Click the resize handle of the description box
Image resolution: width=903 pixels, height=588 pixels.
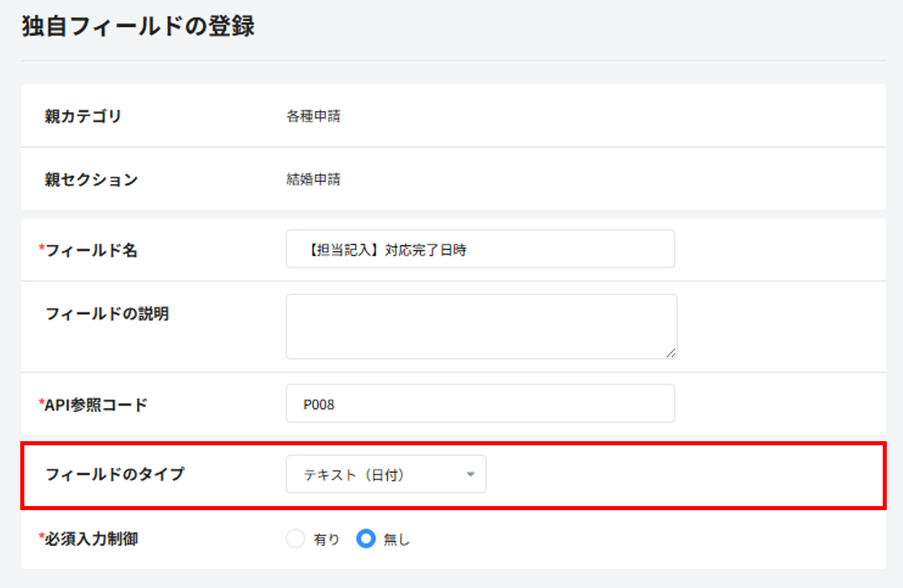(671, 353)
